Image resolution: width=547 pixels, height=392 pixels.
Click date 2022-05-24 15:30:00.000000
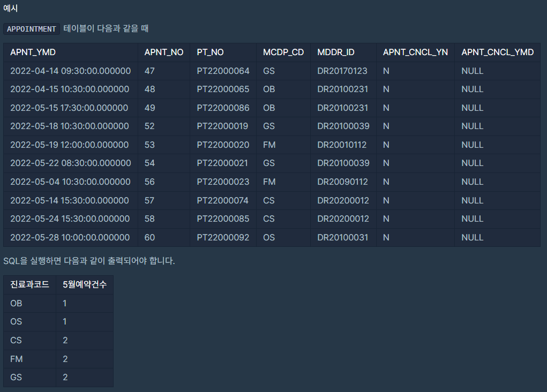coord(70,218)
